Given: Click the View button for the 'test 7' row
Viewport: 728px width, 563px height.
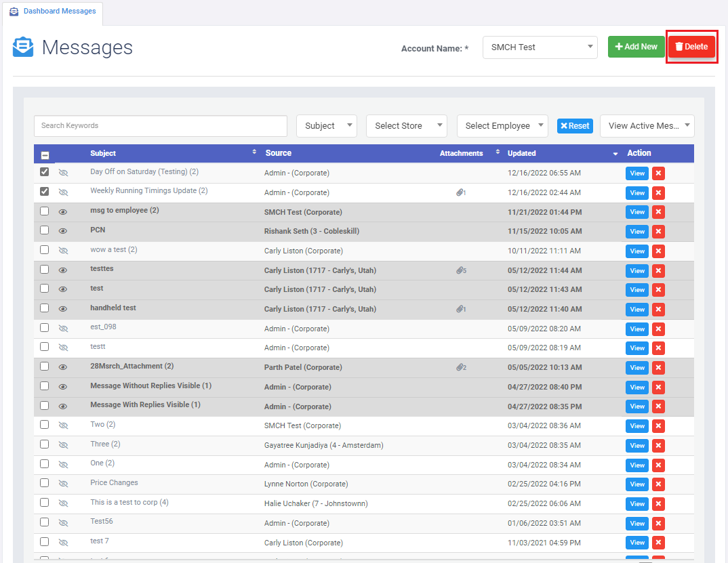Looking at the screenshot, I should [636, 542].
